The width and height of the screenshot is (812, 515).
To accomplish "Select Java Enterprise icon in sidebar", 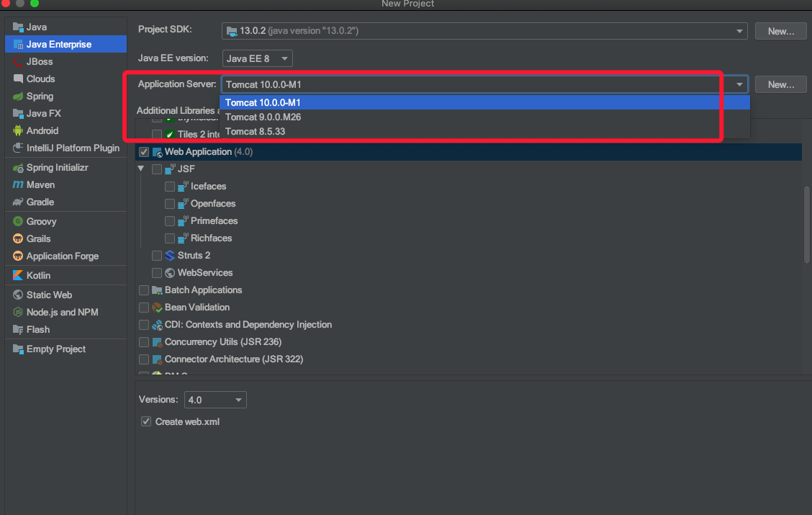I will 18,45.
